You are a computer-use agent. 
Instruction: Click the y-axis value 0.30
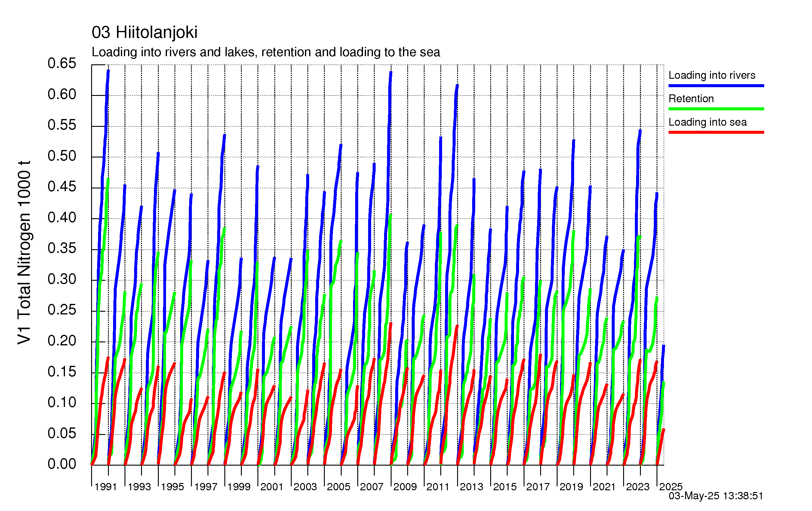coord(62,279)
